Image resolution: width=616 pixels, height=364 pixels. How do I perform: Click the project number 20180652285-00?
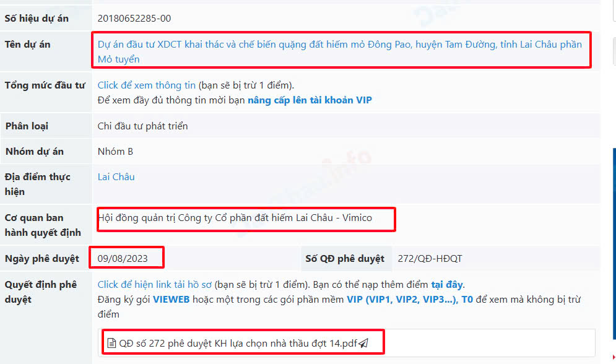(134, 19)
